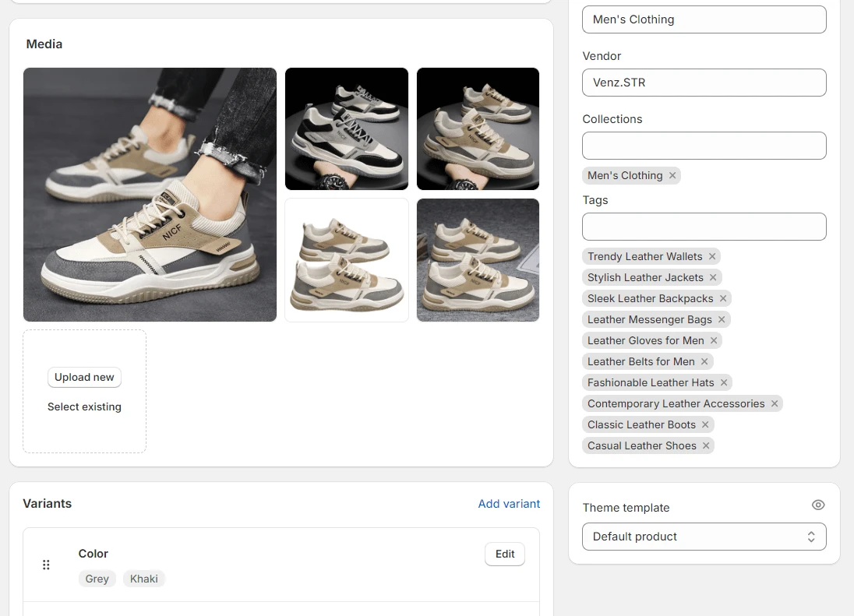Edit the Vendor field Venz.STR

704,83
